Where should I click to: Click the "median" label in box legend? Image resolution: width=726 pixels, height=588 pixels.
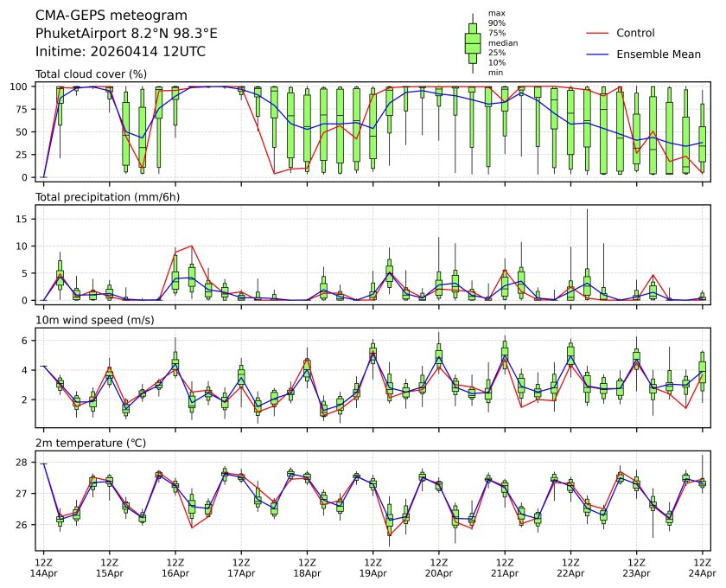click(x=501, y=42)
